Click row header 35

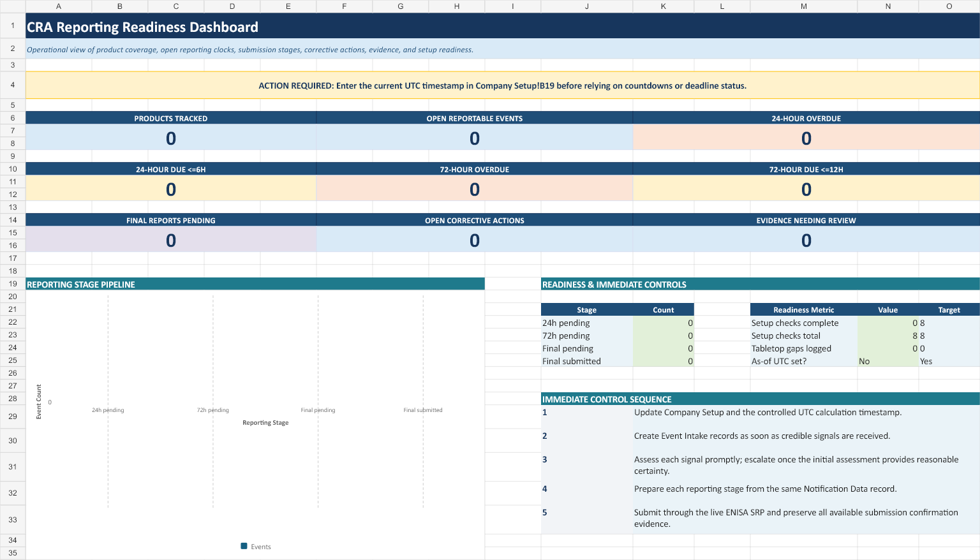(x=13, y=553)
